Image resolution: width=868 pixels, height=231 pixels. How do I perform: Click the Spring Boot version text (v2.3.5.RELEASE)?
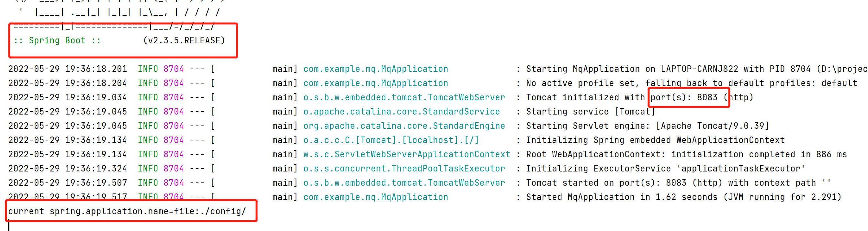click(x=184, y=41)
